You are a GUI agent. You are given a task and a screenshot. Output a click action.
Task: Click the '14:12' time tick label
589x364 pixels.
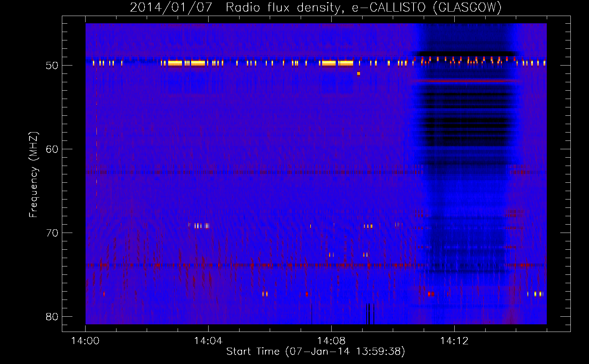point(454,341)
